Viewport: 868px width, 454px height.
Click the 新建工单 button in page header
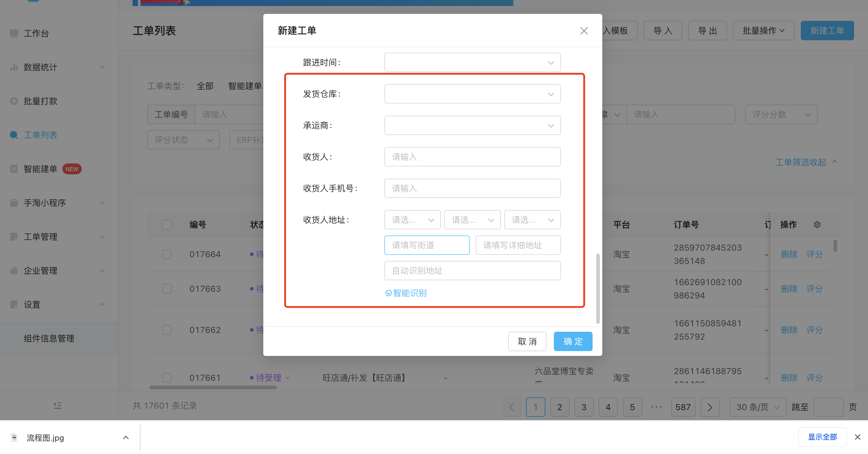[827, 31]
